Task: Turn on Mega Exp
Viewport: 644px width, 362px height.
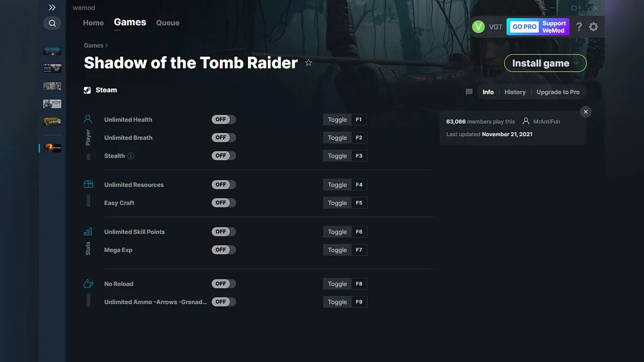Action: 223,249
